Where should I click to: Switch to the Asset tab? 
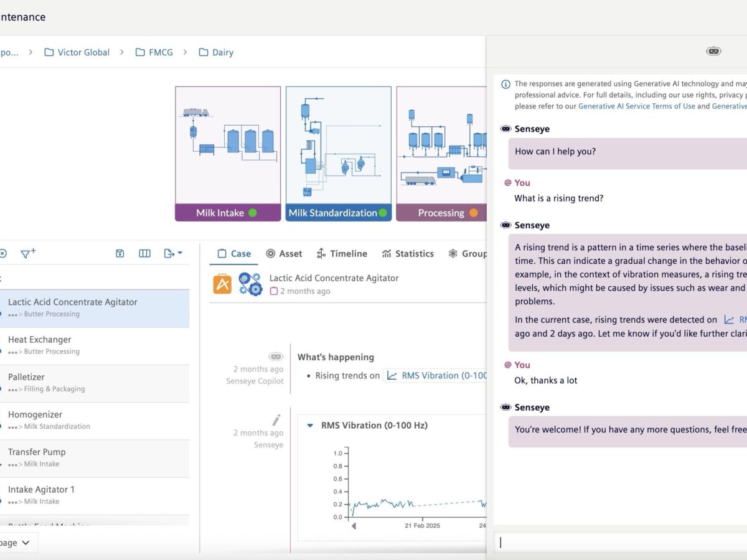pos(284,254)
